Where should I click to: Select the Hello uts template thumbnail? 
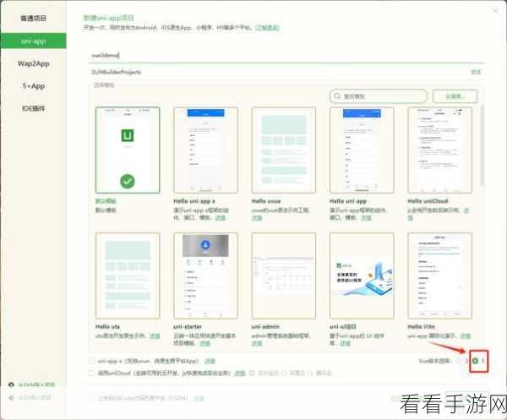pos(128,275)
